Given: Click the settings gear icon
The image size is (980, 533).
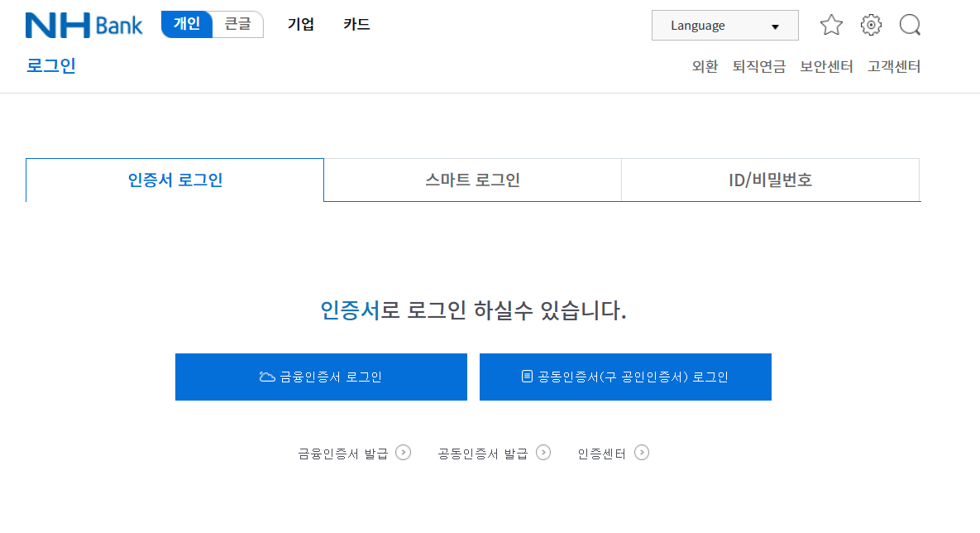Looking at the screenshot, I should coord(870,25).
